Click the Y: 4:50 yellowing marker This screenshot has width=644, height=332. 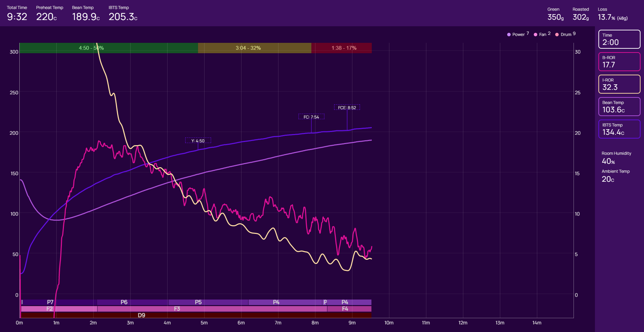[x=198, y=141]
